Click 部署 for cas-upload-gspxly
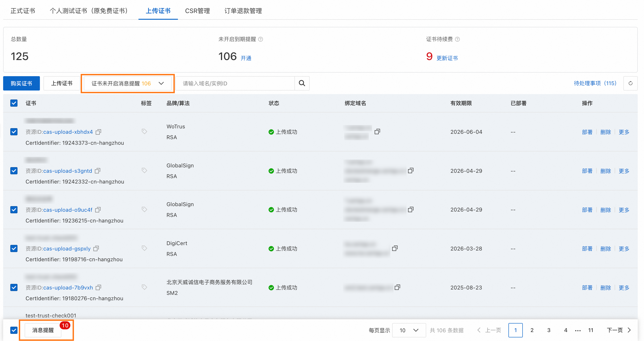This screenshot has width=644, height=341. coord(587,249)
